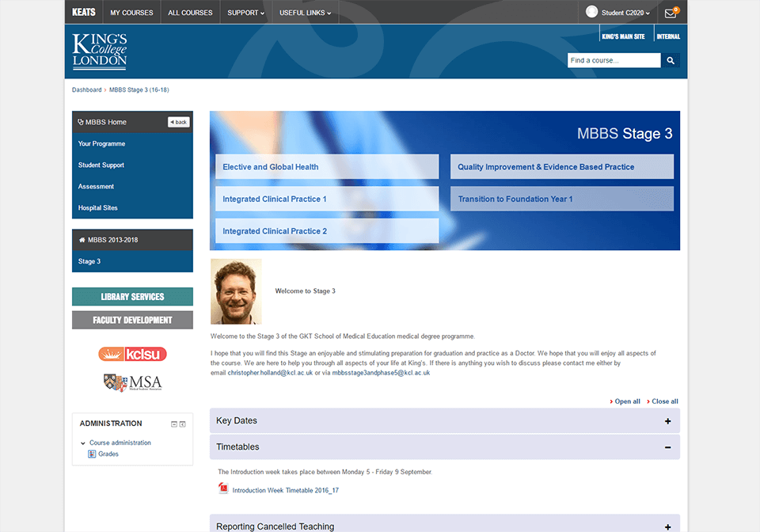Click the Student C2020 avatar icon
This screenshot has width=760, height=532.
[x=591, y=12]
